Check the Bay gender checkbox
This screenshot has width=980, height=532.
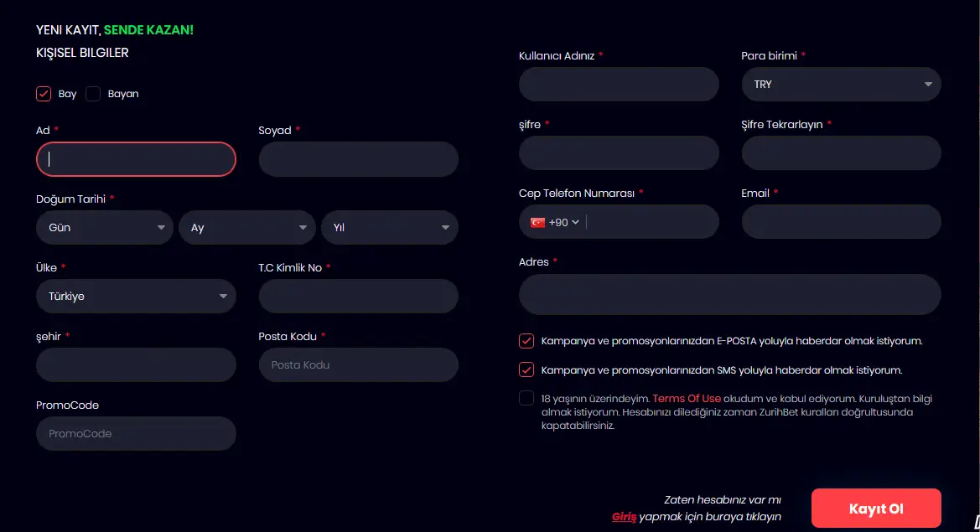[44, 94]
